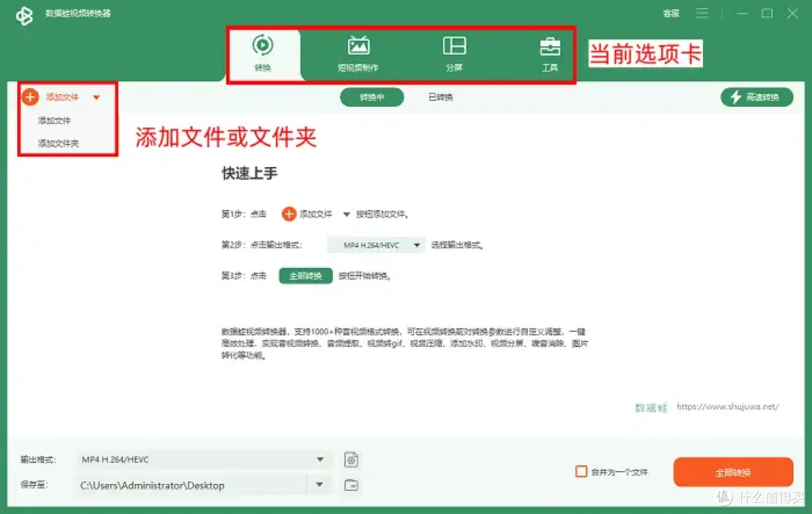Click the 分屏 layout icon
This screenshot has height=514, width=812.
click(x=454, y=46)
